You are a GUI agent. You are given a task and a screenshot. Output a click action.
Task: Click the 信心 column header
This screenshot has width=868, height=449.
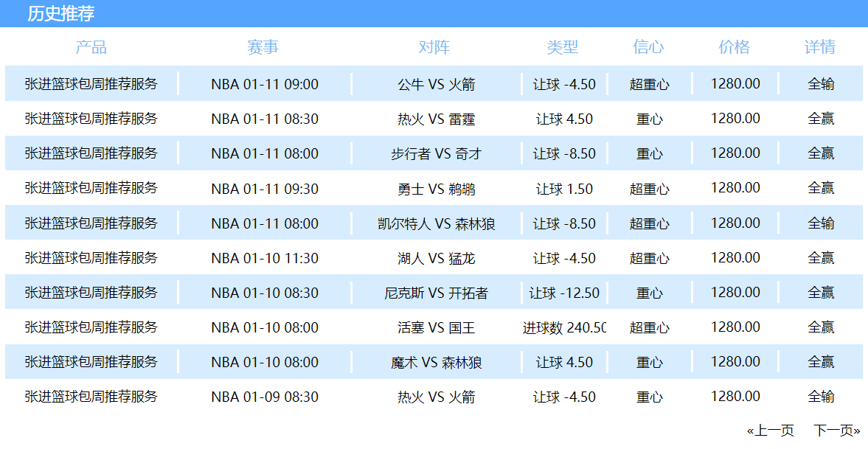tap(648, 47)
